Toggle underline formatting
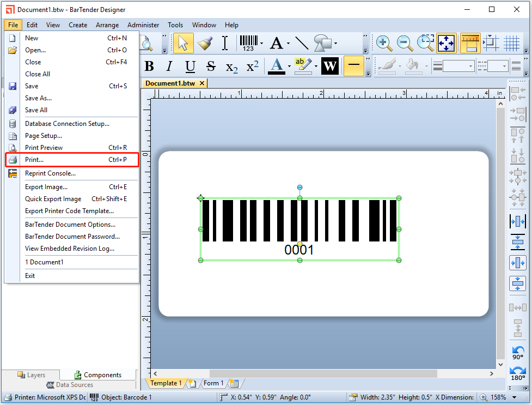Screen dimensions: 532x405 (x=191, y=66)
